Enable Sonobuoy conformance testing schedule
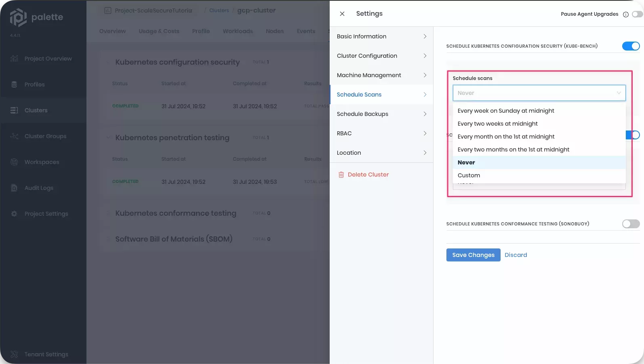 click(x=631, y=224)
